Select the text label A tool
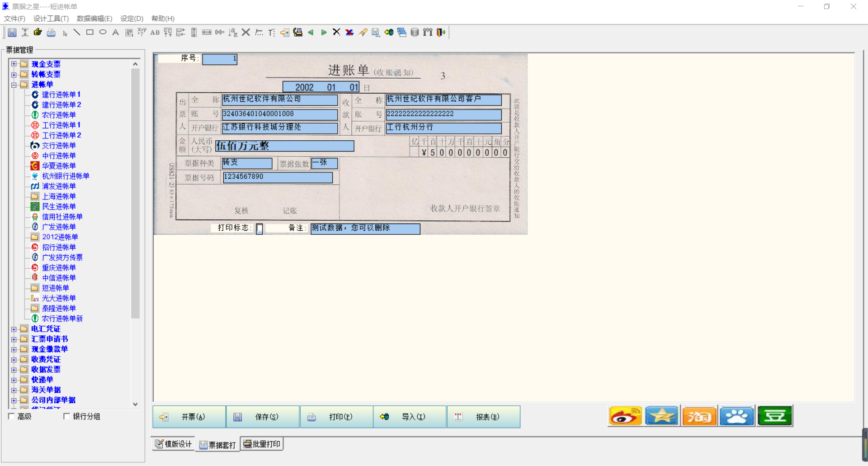Image resolution: width=868 pixels, height=466 pixels. 116,32
